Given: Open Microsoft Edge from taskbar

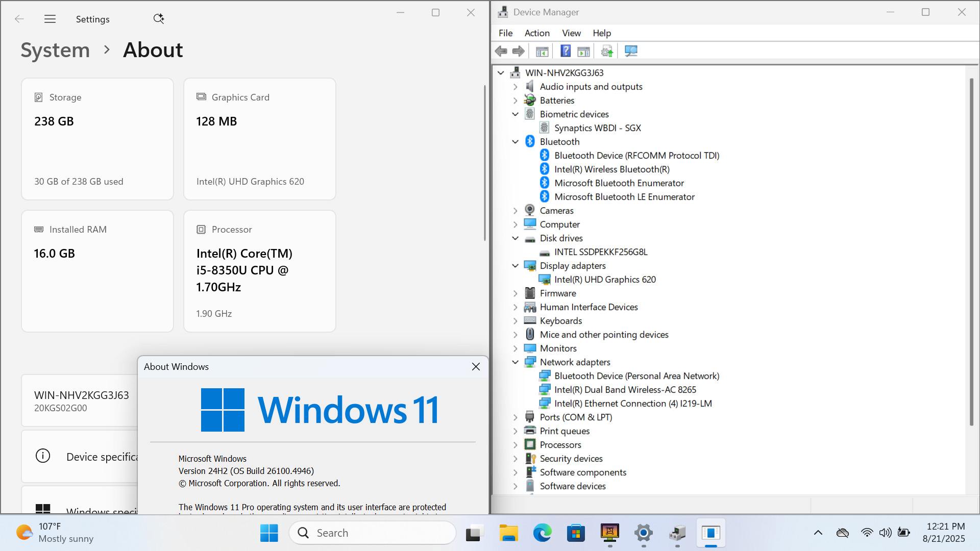Looking at the screenshot, I should tap(542, 533).
